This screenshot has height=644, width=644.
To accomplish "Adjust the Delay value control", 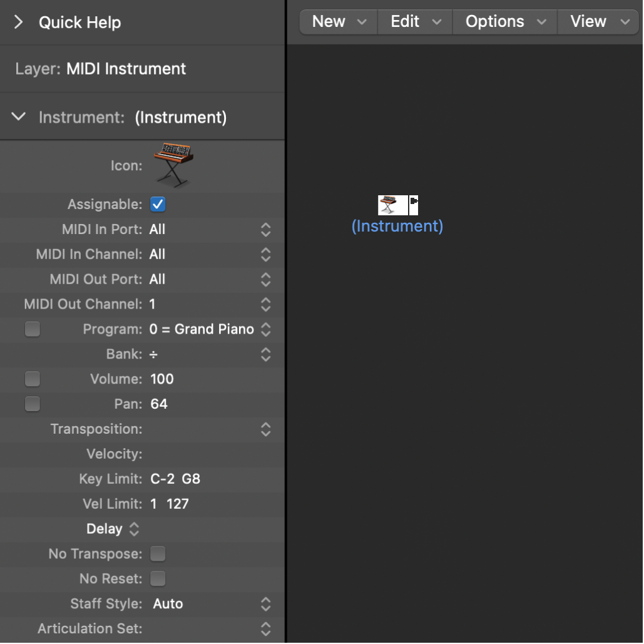I will (x=134, y=529).
